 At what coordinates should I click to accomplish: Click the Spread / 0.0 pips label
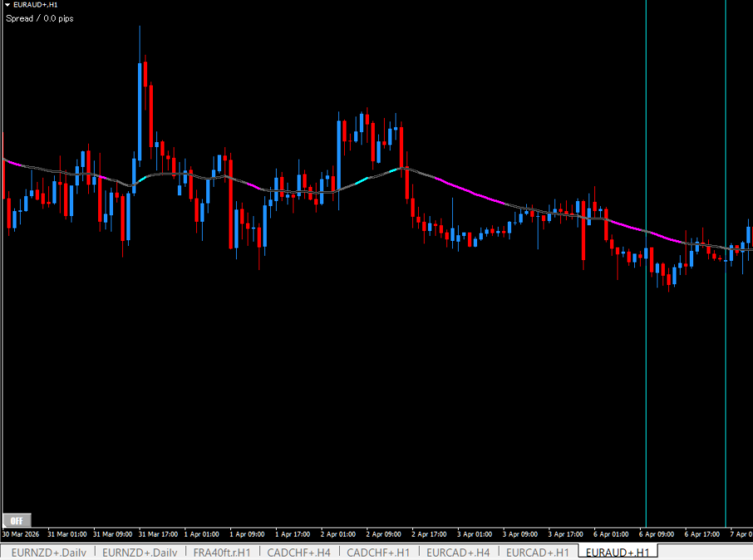point(40,18)
